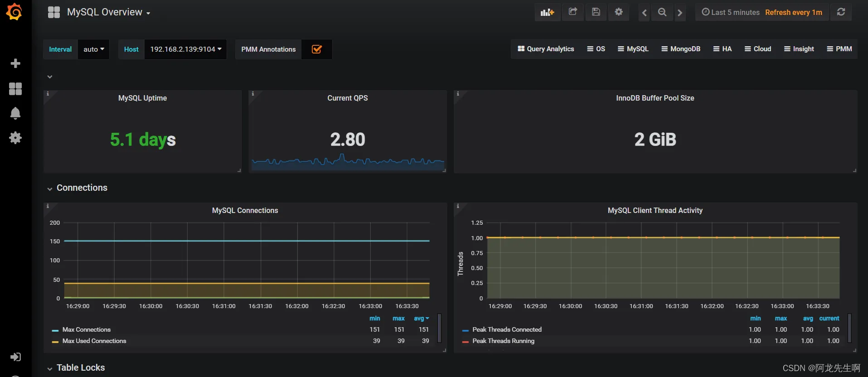Click the Refresh every 1m label
868x377 pixels.
(794, 12)
